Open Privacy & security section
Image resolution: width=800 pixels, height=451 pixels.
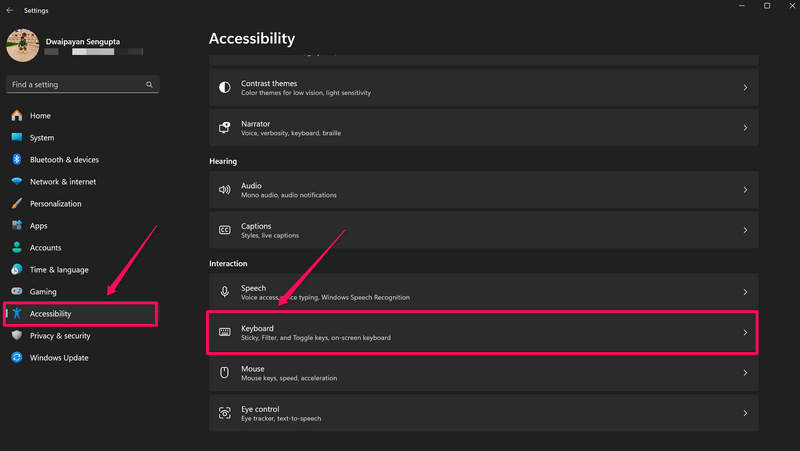point(60,336)
